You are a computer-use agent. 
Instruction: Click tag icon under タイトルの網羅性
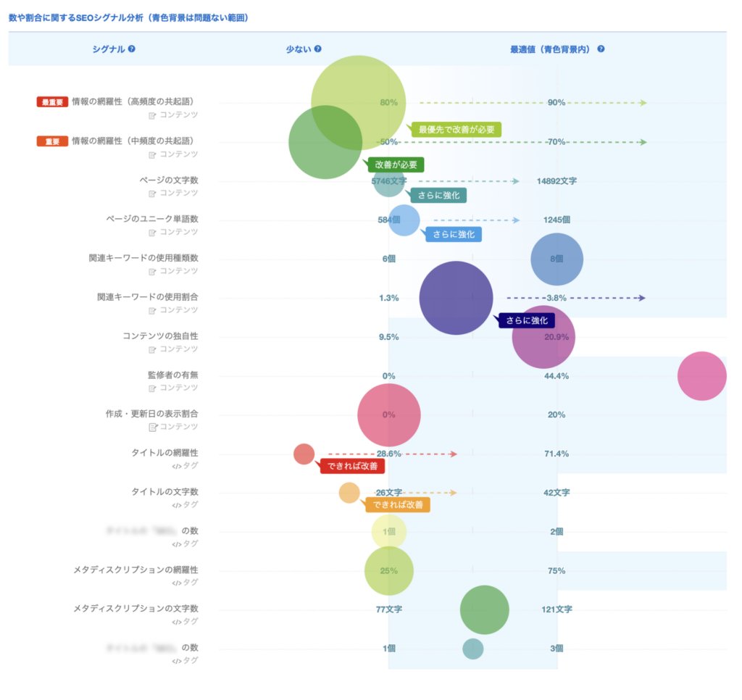[175, 466]
